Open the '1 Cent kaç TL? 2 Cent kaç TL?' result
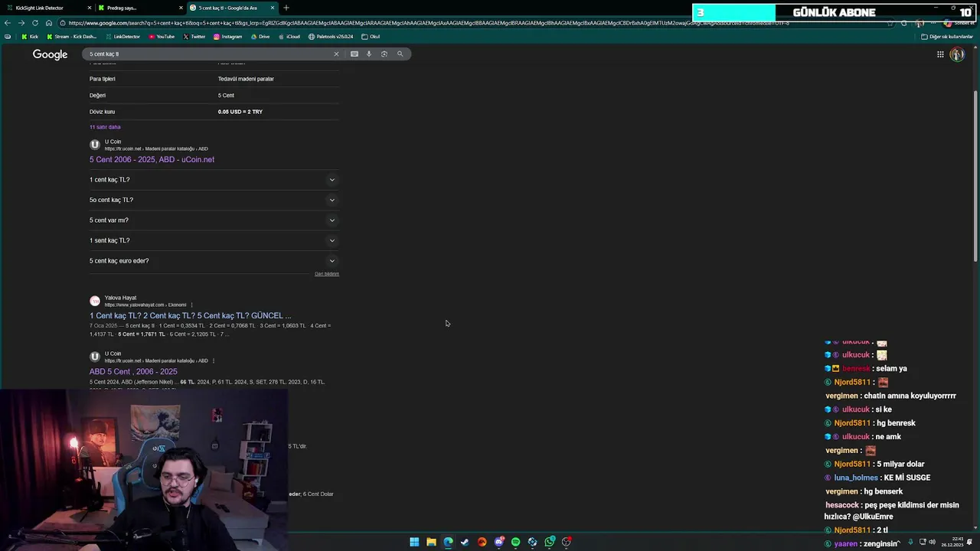Screen dimensions: 980x551 click(x=190, y=316)
